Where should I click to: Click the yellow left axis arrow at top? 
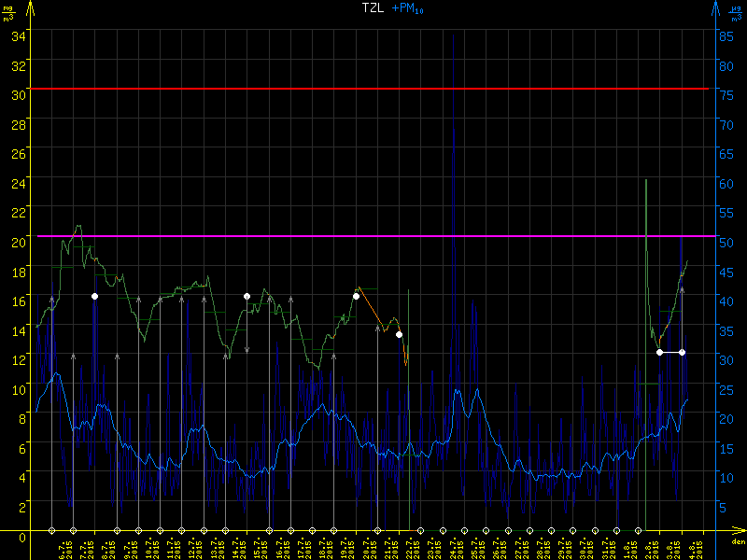(29, 8)
